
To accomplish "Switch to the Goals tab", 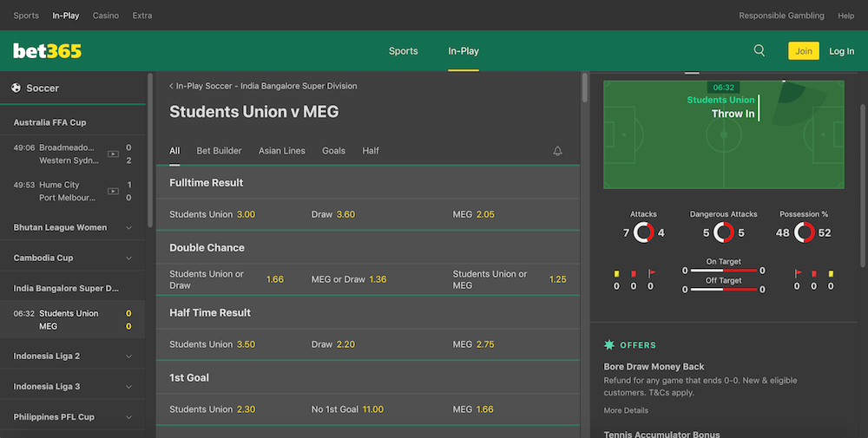I will 333,150.
